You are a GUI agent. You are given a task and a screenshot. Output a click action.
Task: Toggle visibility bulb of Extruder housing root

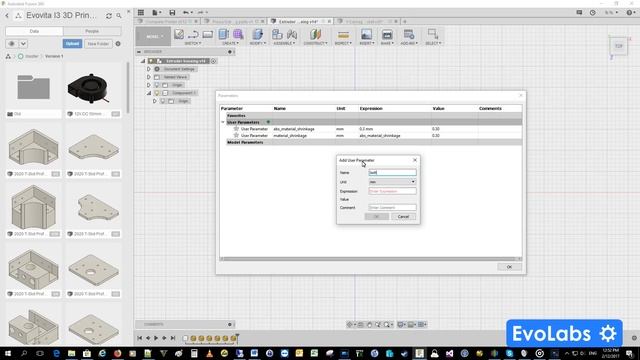click(x=151, y=61)
